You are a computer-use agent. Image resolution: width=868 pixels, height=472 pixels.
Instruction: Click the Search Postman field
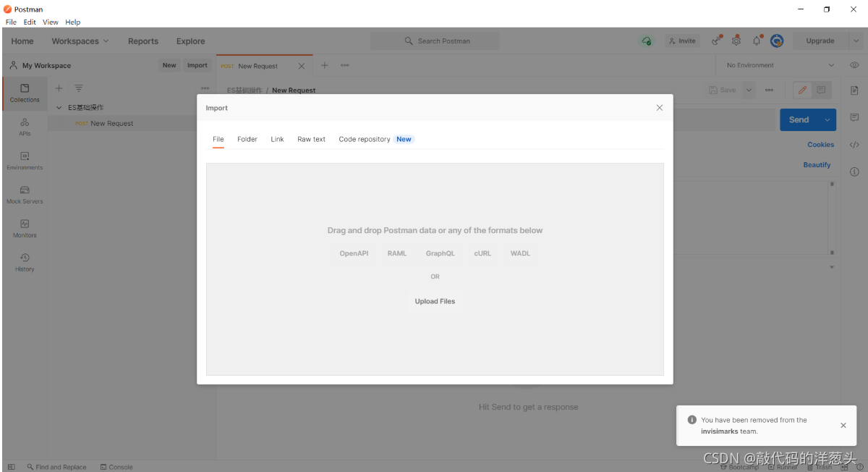coord(435,41)
